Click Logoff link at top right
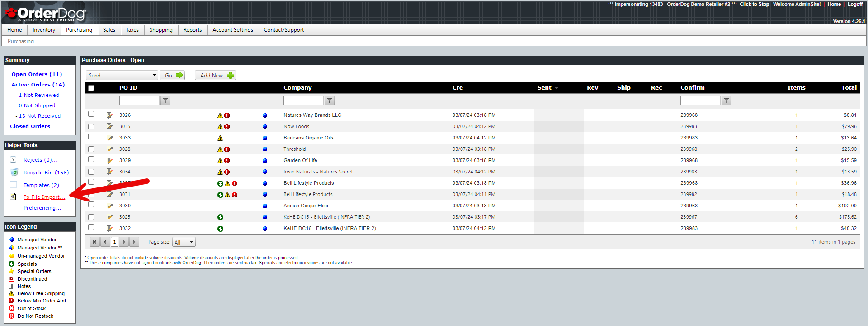The width and height of the screenshot is (868, 326). coord(855,4)
